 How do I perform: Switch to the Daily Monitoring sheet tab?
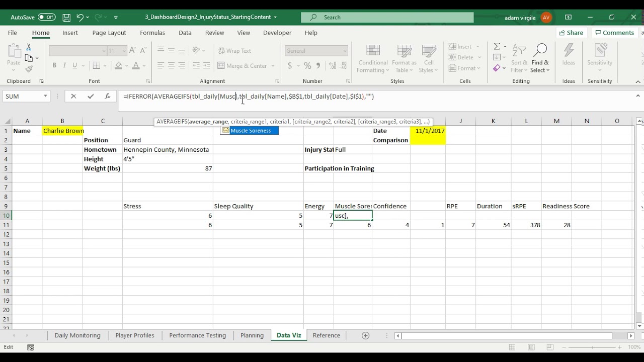pyautogui.click(x=77, y=335)
